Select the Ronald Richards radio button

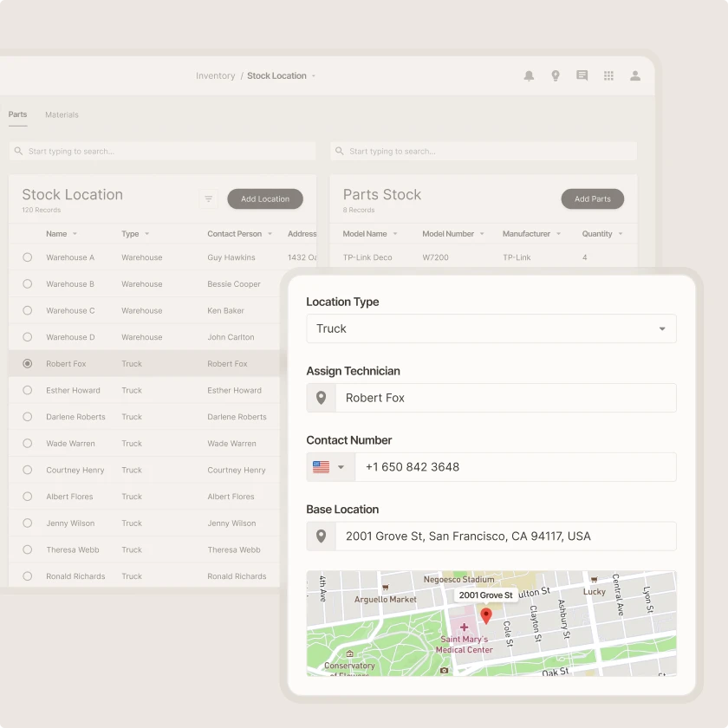pos(28,575)
